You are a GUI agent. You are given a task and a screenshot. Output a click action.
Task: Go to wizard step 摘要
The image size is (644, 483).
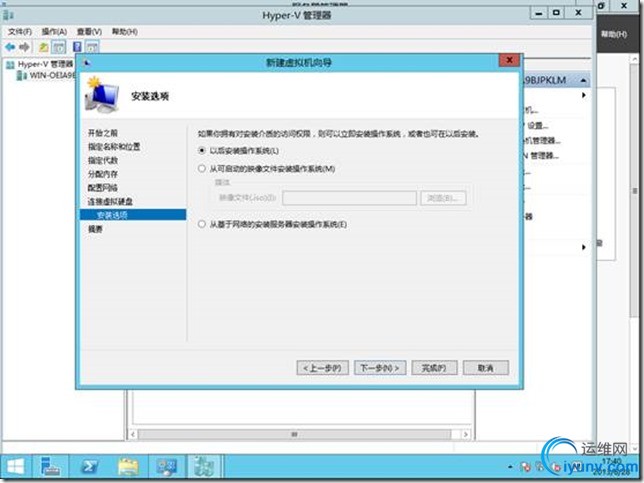click(x=95, y=229)
